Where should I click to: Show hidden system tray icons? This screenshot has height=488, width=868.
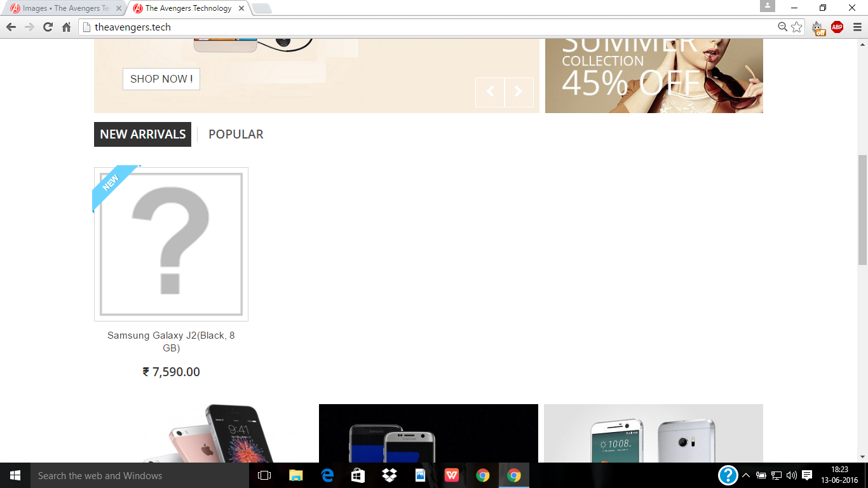pyautogui.click(x=746, y=475)
